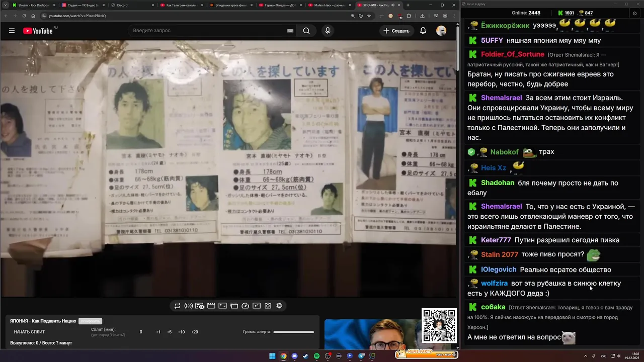Screen dimensions: 644x362
Task: Set split minutes to 0
Action: 141,332
